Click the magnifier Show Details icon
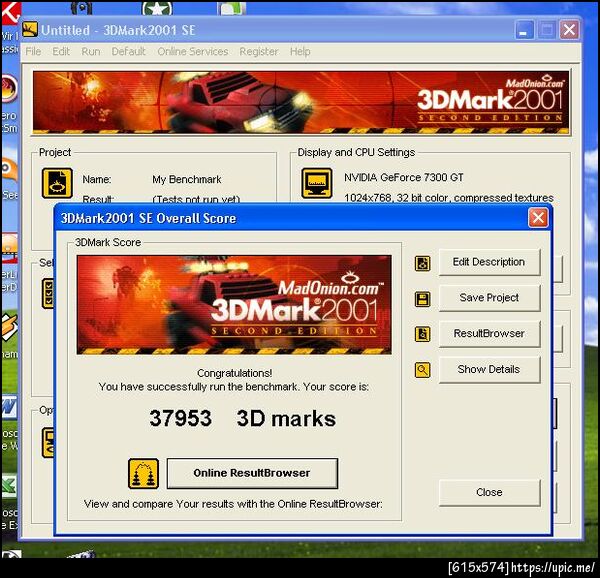 click(422, 370)
